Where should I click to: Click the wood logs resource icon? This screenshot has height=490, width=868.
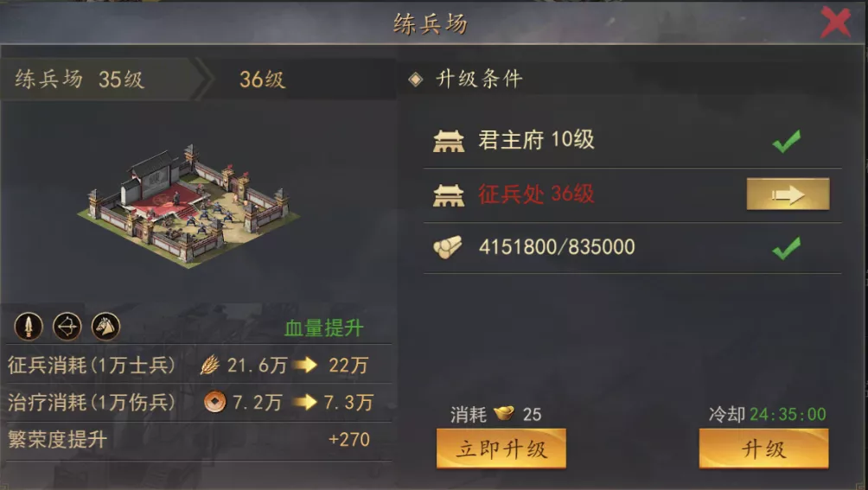[447, 247]
